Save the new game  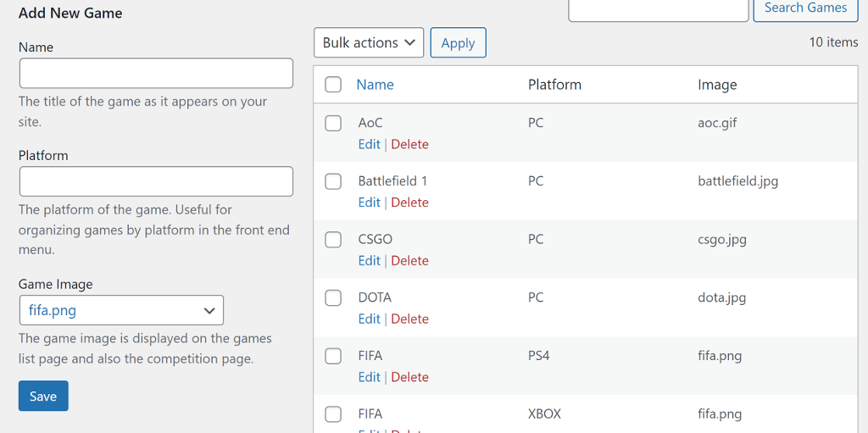pos(43,396)
